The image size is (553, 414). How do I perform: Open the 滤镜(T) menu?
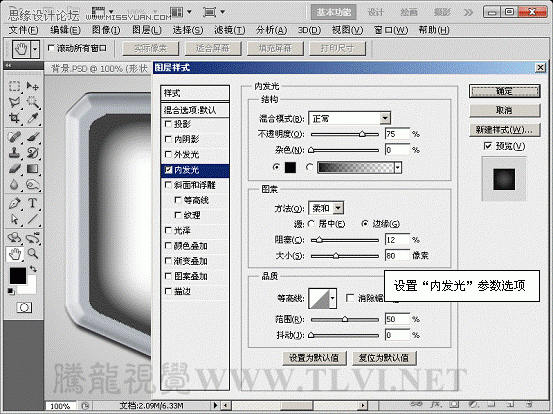coord(230,30)
